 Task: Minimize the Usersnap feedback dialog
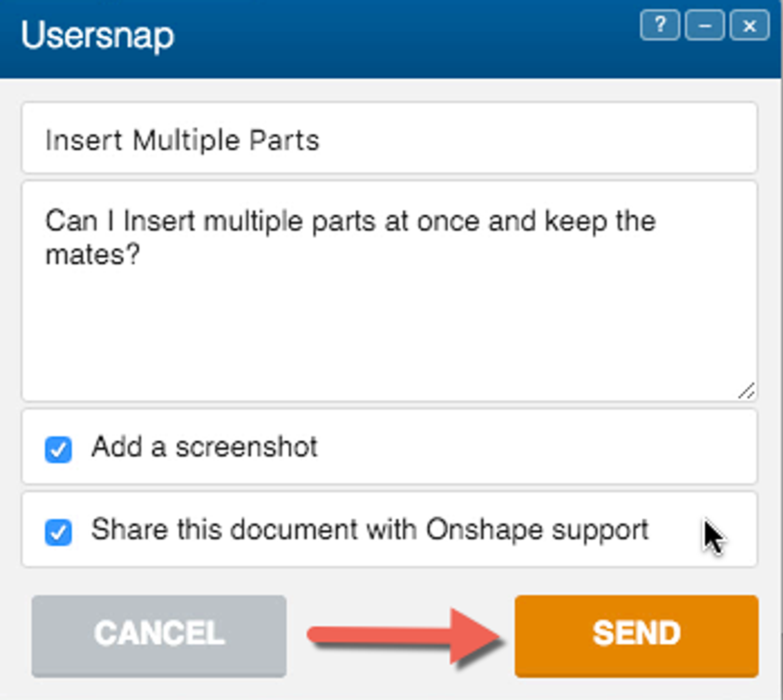coord(705,25)
